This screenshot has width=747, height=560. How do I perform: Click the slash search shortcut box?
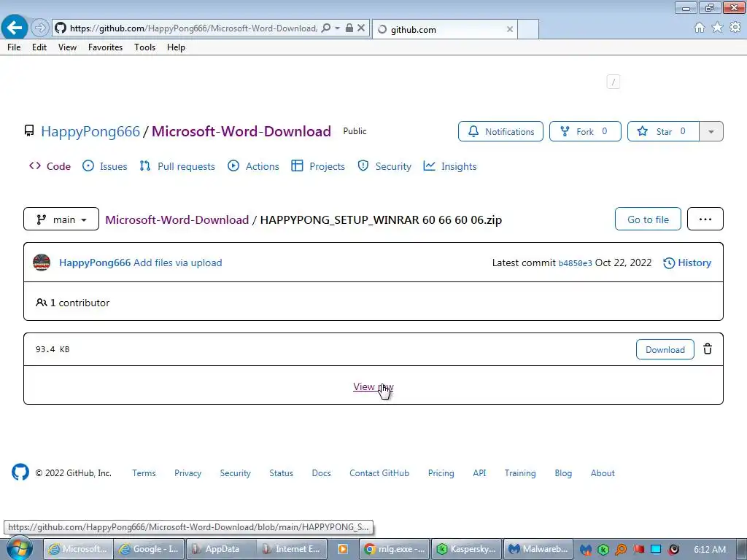613,82
